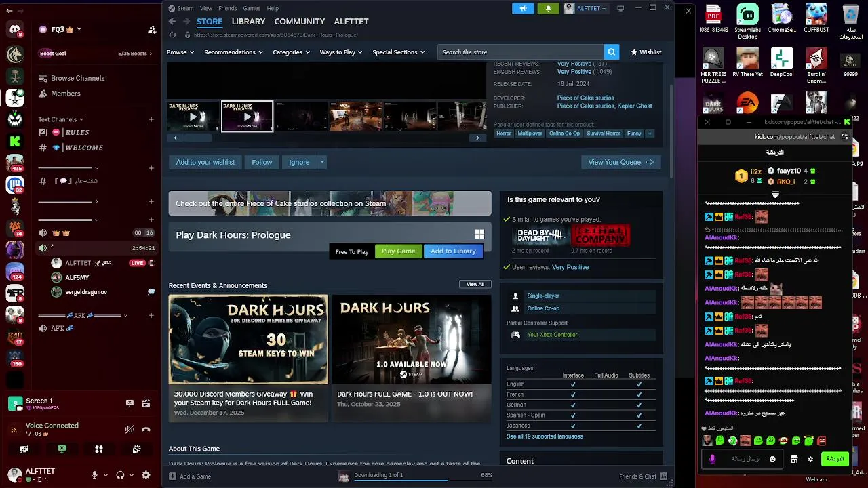Viewport: 868px width, 488px height.
Task: Switch to the COMMUNITY tab
Action: tap(300, 22)
